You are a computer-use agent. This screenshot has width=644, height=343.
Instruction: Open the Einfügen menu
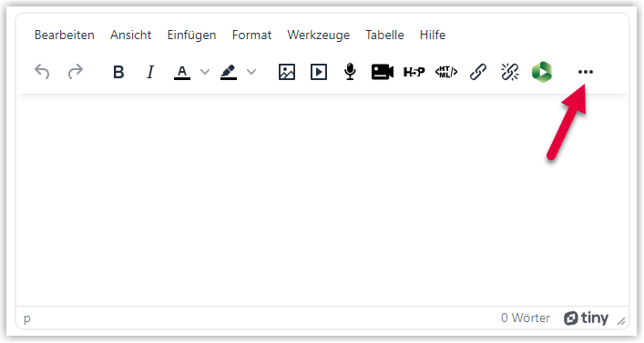[x=191, y=35]
